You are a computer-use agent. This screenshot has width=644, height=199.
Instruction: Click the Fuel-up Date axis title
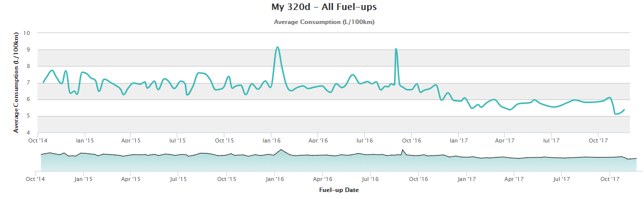pos(339,190)
